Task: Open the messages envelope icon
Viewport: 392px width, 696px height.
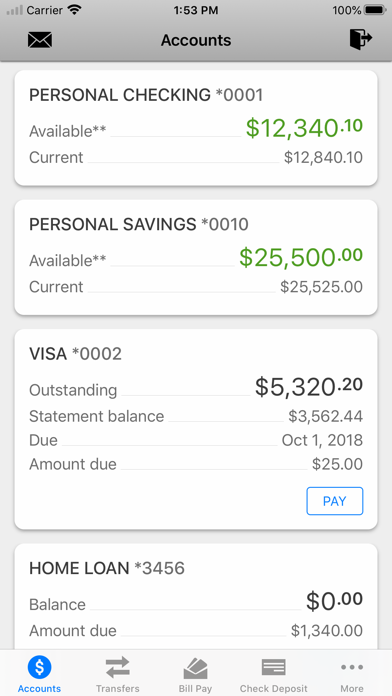Action: point(40,40)
